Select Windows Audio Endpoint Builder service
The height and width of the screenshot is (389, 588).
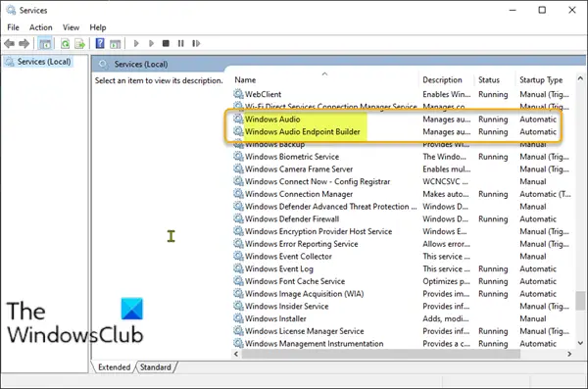[x=403, y=131]
